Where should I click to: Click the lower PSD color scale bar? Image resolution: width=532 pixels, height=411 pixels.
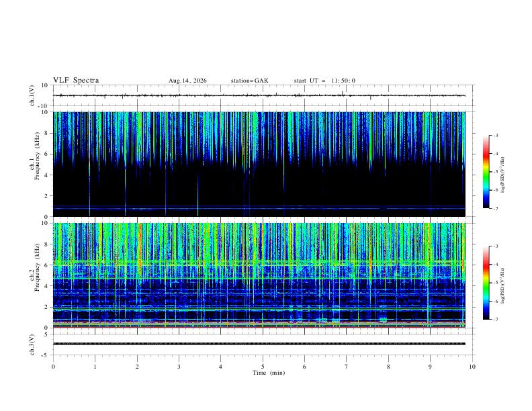(x=486, y=283)
